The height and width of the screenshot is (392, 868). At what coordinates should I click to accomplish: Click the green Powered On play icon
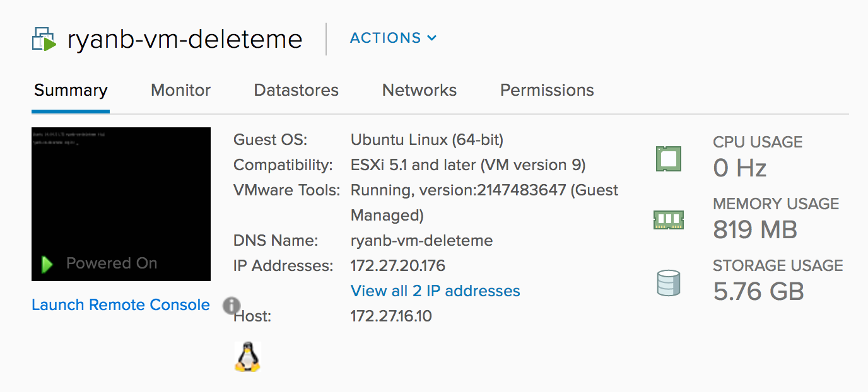(x=47, y=264)
